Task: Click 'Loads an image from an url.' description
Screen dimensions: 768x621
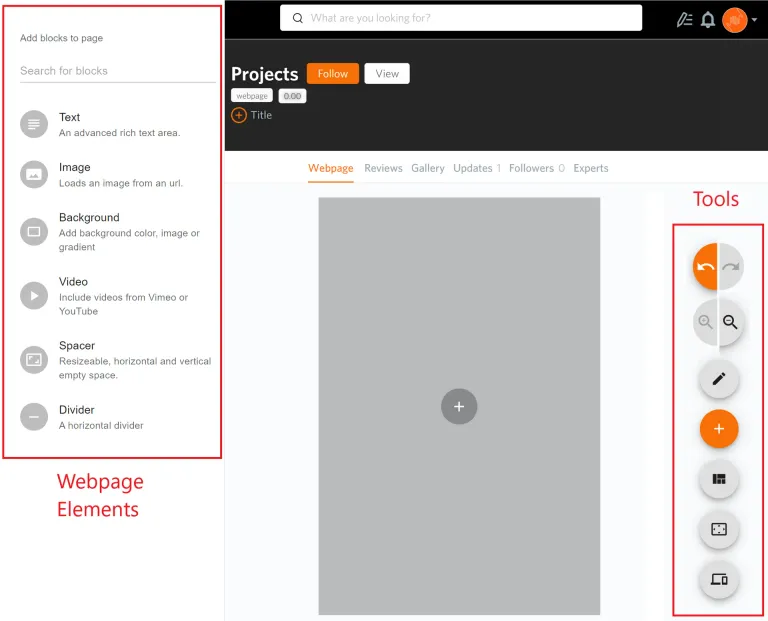Action: [x=121, y=183]
